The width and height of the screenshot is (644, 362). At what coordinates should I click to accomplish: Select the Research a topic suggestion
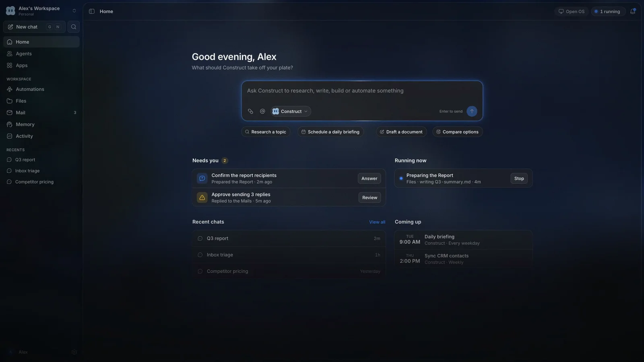click(266, 132)
